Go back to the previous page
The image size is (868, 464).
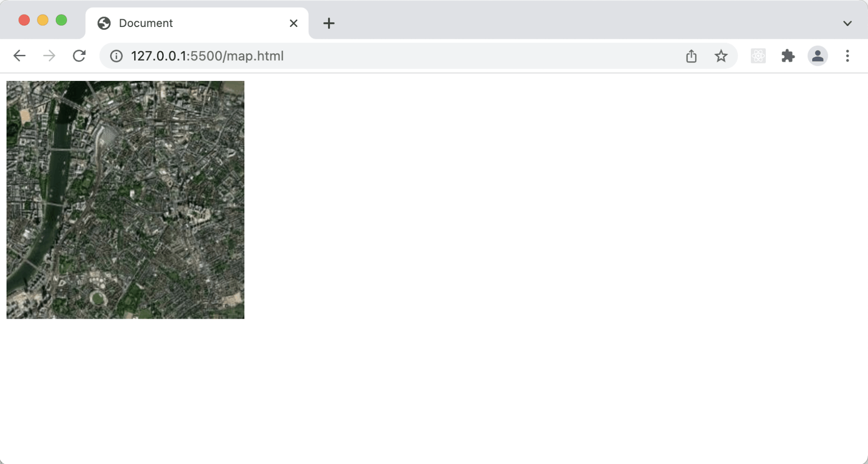[x=19, y=56]
